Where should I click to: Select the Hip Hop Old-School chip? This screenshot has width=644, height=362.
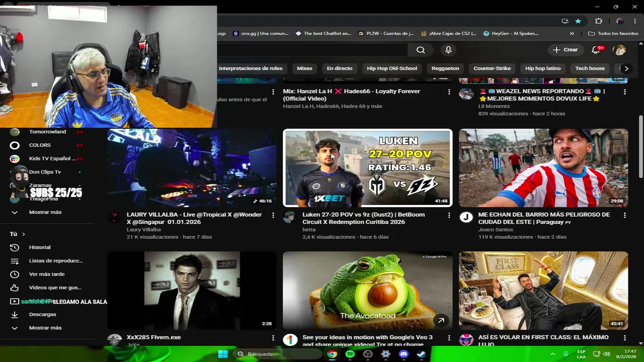392,68
